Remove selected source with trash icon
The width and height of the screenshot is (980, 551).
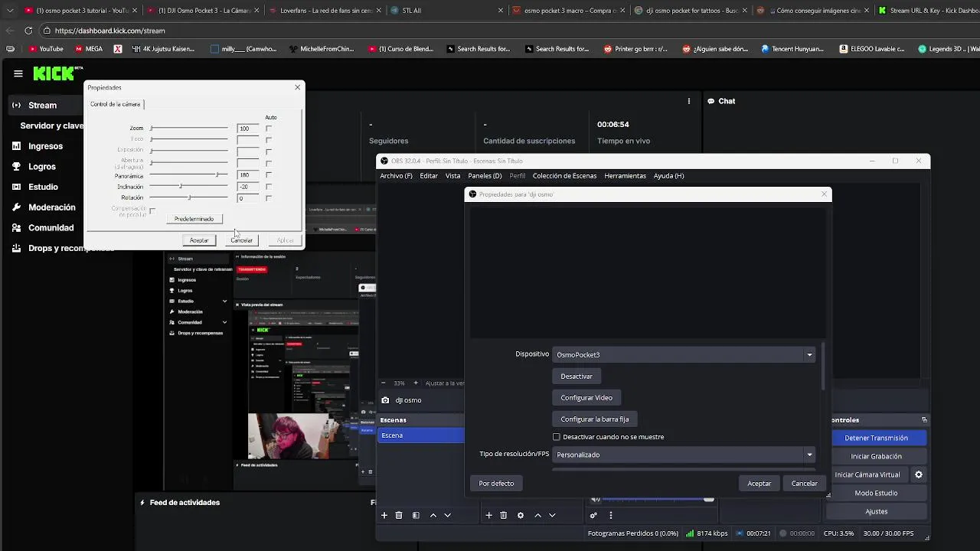503,515
